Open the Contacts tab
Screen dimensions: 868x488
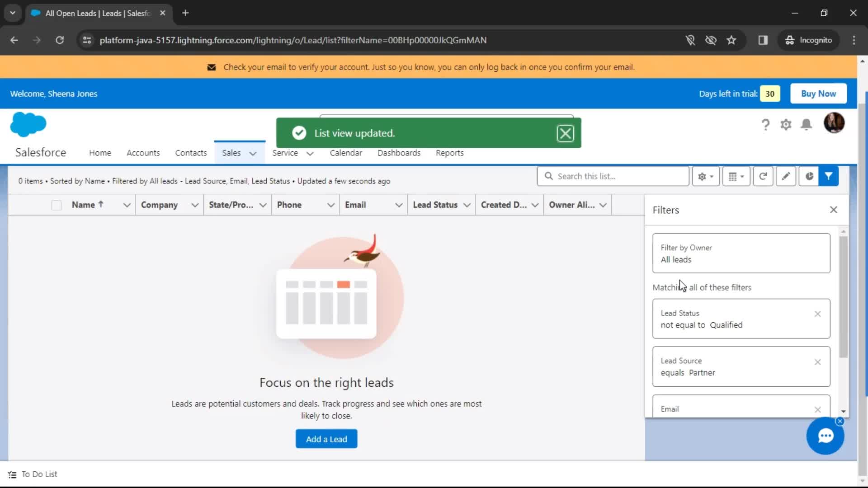[x=191, y=153]
